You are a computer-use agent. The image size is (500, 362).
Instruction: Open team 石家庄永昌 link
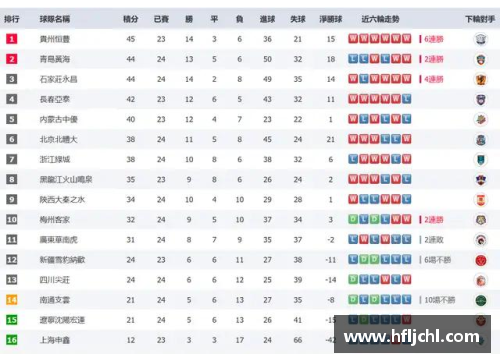tap(58, 79)
